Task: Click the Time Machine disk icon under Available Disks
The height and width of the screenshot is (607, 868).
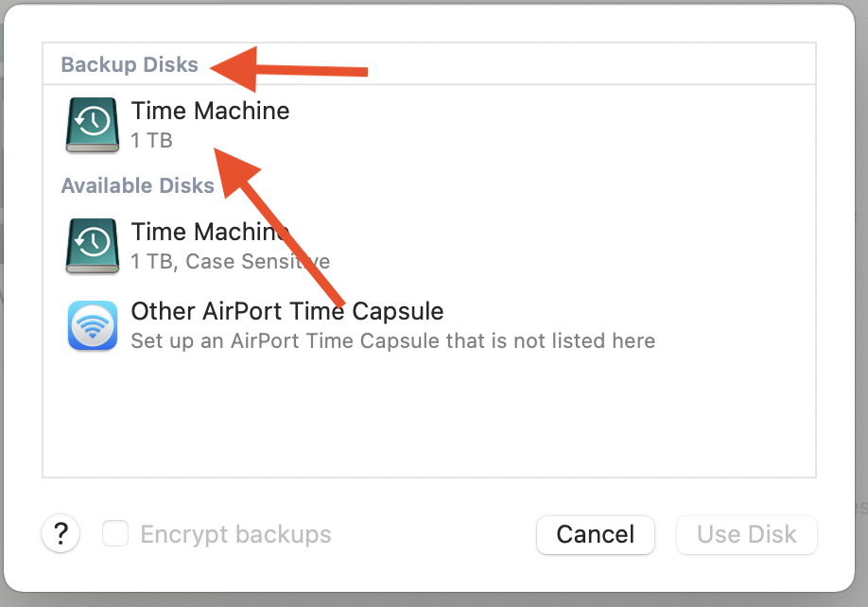Action: pyautogui.click(x=92, y=247)
